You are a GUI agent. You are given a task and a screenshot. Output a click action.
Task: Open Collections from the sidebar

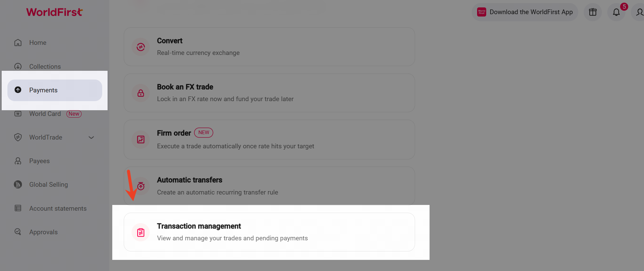[x=45, y=67]
